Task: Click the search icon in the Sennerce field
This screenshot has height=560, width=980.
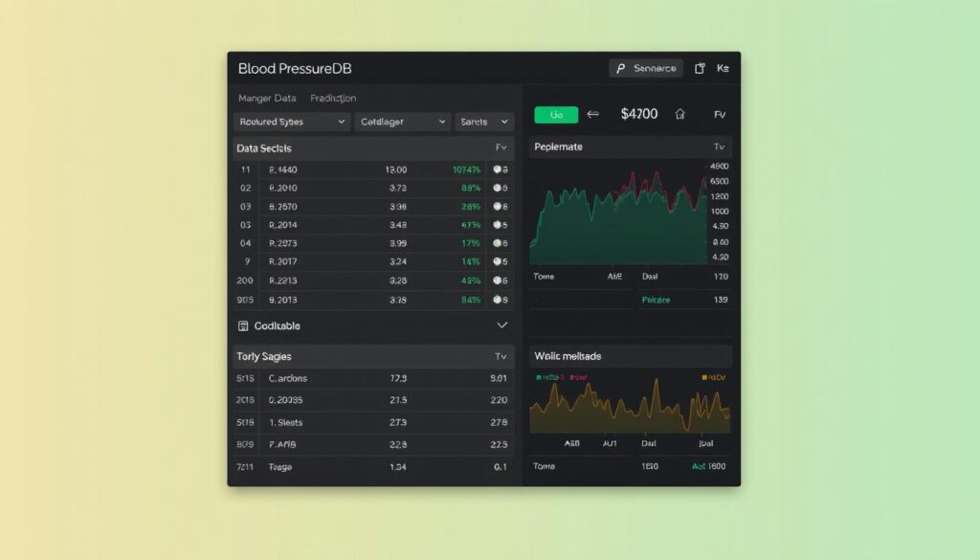Action: coord(622,69)
